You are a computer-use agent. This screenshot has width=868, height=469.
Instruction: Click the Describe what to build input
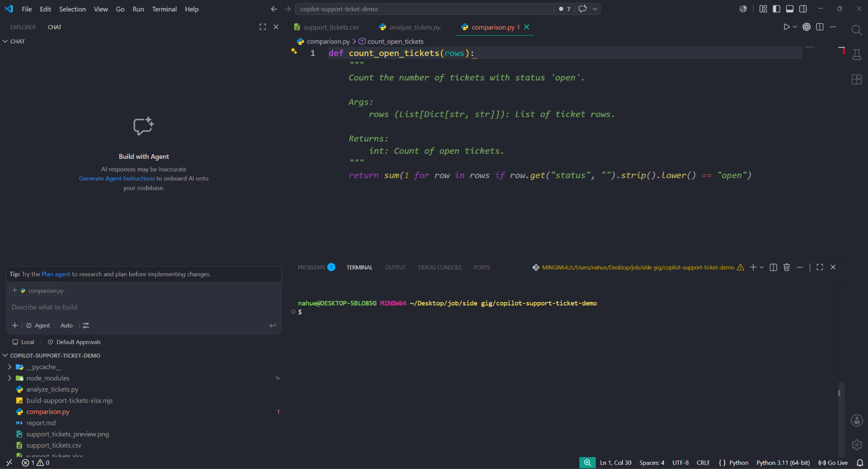point(143,307)
